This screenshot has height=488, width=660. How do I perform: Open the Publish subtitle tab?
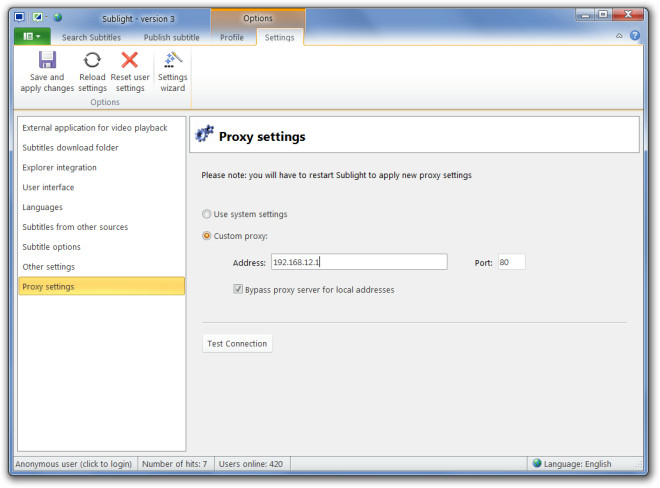click(172, 37)
